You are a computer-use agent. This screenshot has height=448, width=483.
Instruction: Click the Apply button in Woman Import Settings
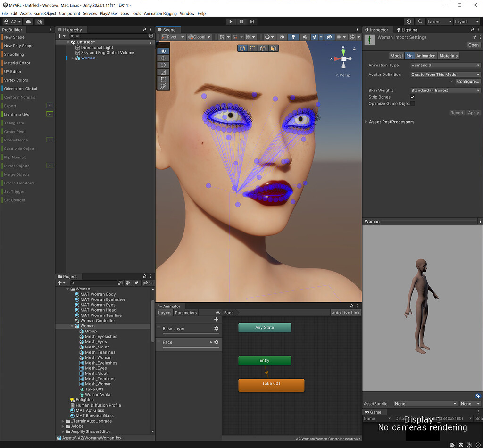point(474,113)
